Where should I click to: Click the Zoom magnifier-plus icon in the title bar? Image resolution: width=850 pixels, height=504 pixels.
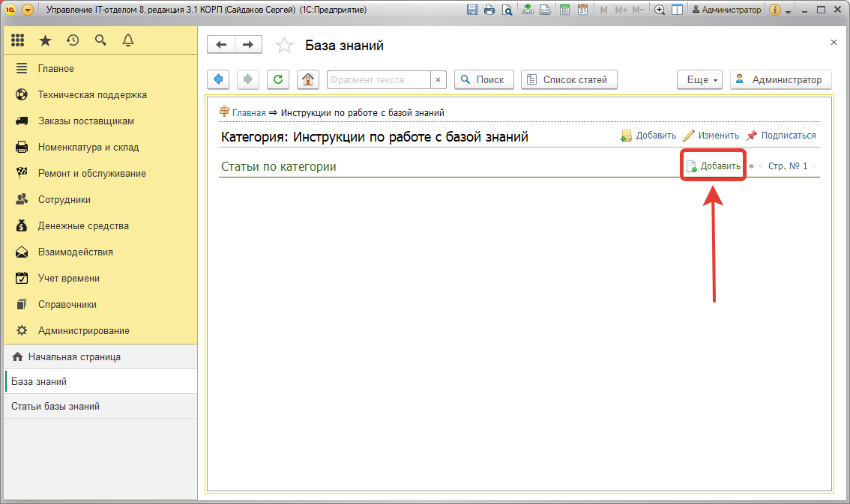[660, 10]
